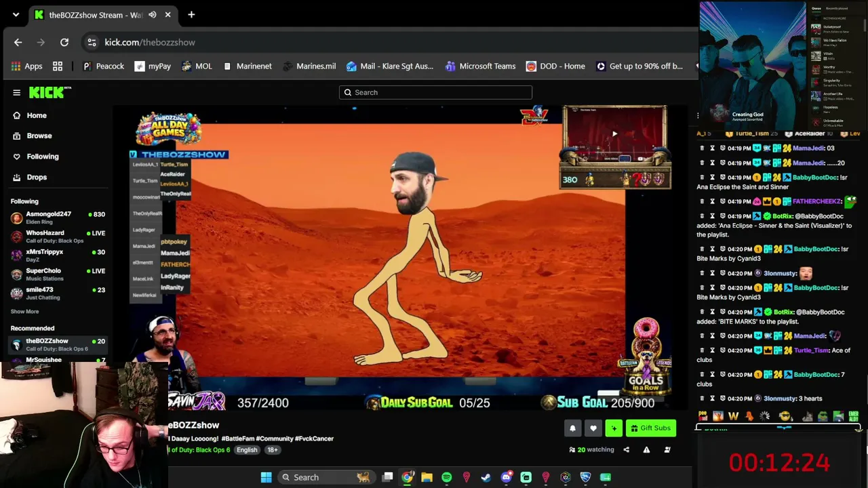This screenshot has width=868, height=488.
Task: Reload the page
Action: 64,42
